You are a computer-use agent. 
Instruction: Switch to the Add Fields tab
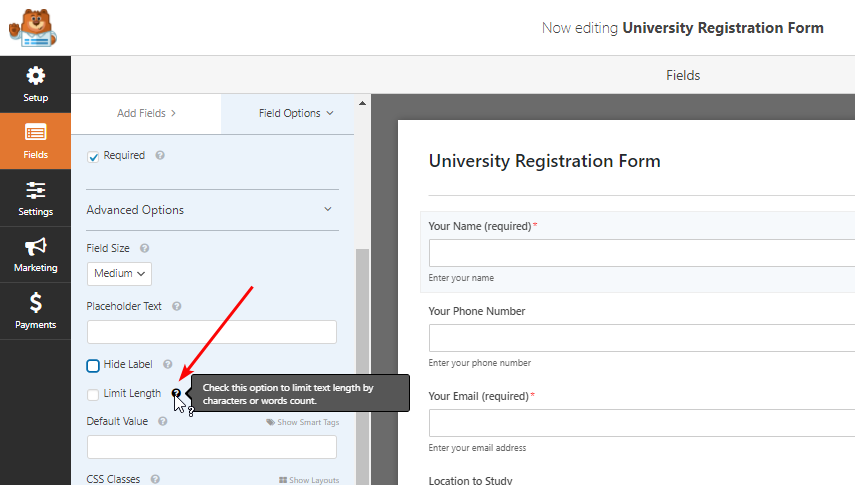[146, 114]
